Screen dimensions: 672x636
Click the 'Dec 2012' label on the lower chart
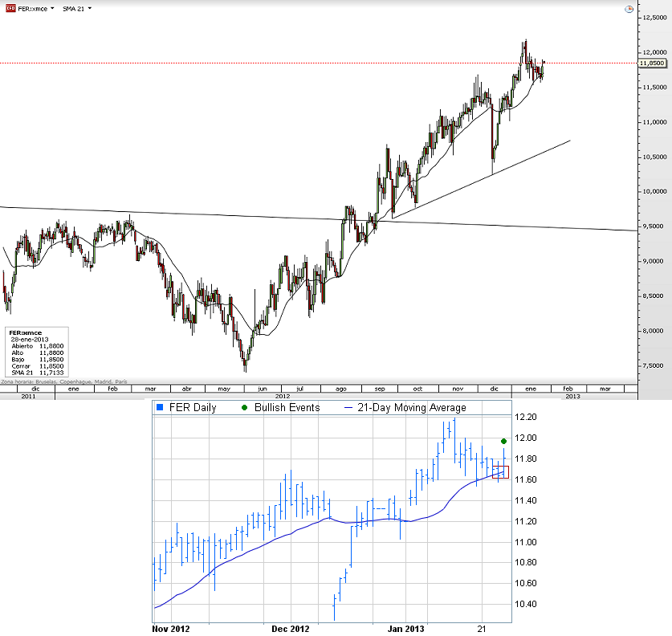click(x=290, y=629)
